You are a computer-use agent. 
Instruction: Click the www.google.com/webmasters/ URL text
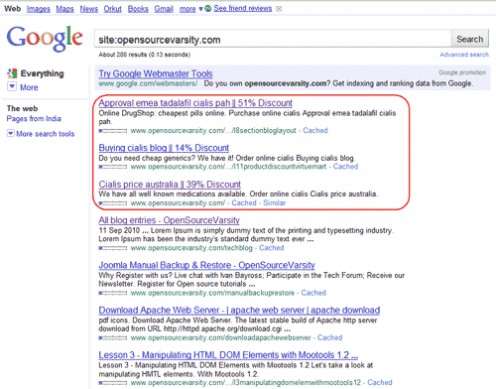(148, 83)
